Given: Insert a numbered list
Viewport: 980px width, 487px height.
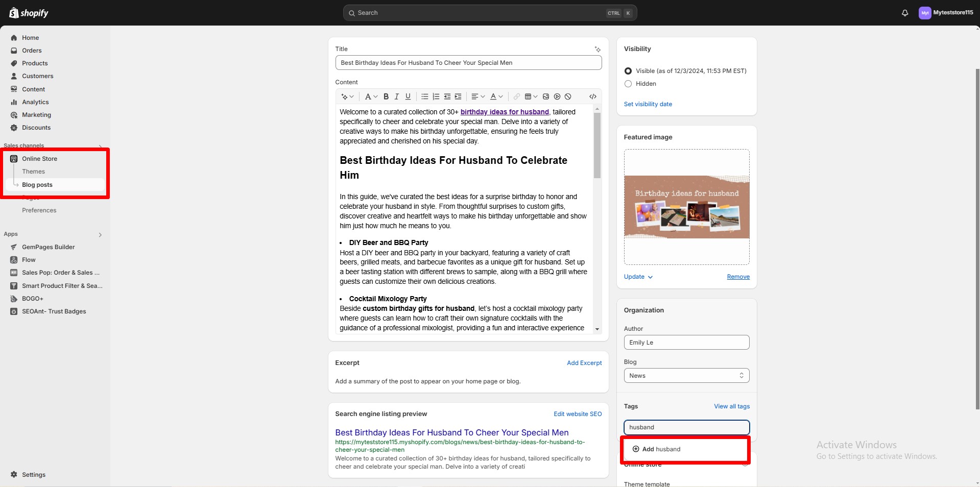Looking at the screenshot, I should pos(436,96).
